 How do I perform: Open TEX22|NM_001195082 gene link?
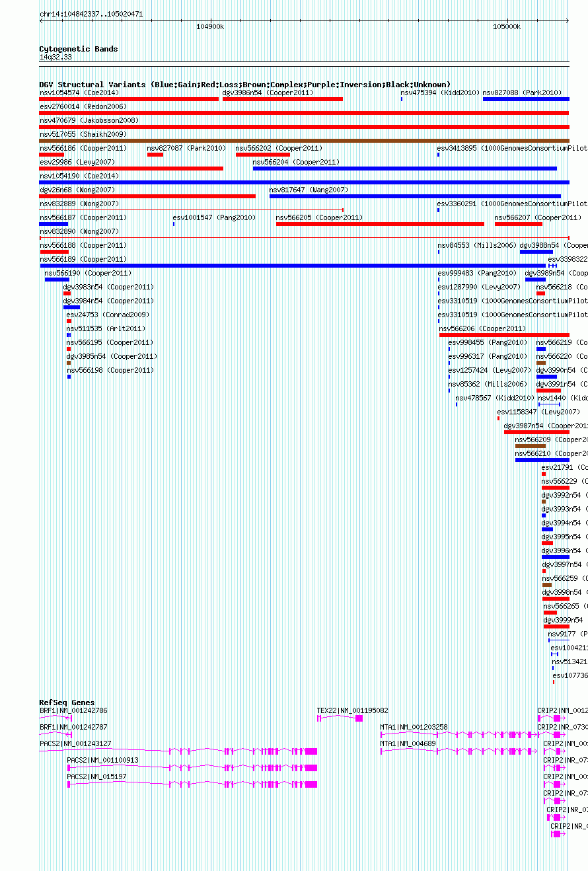[353, 710]
